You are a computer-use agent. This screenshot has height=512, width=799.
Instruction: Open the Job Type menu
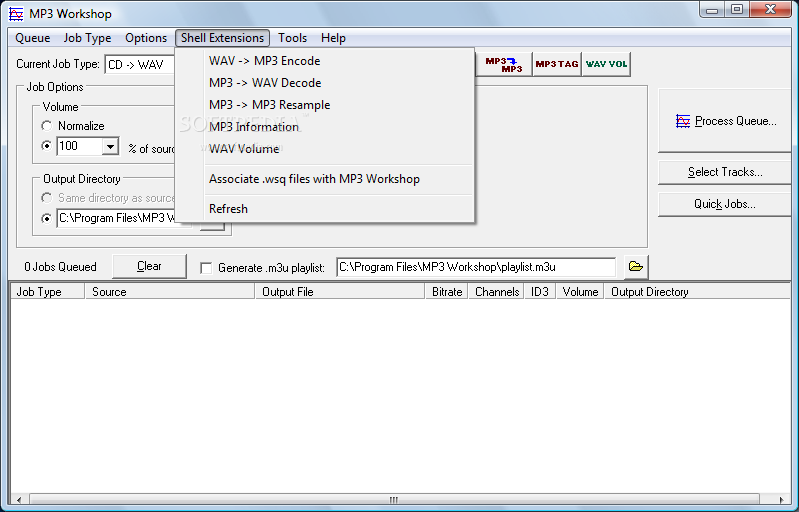(x=87, y=38)
